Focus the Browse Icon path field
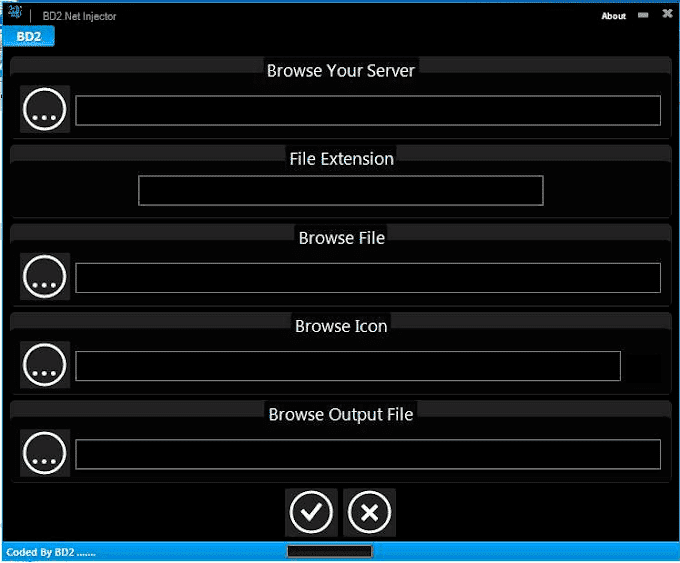Image resolution: width=680 pixels, height=563 pixels. point(348,366)
